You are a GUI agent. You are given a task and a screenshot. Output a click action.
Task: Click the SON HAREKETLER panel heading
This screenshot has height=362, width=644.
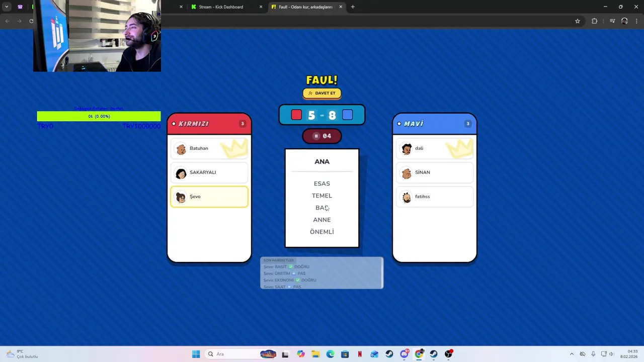click(279, 260)
